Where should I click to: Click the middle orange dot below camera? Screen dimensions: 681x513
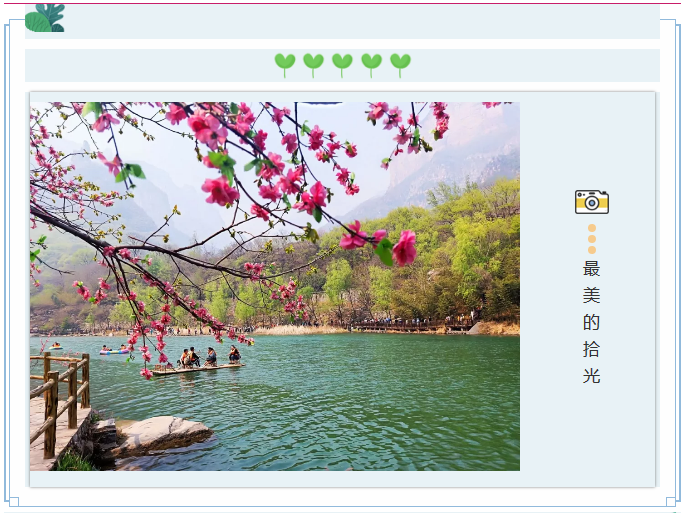[x=592, y=239]
